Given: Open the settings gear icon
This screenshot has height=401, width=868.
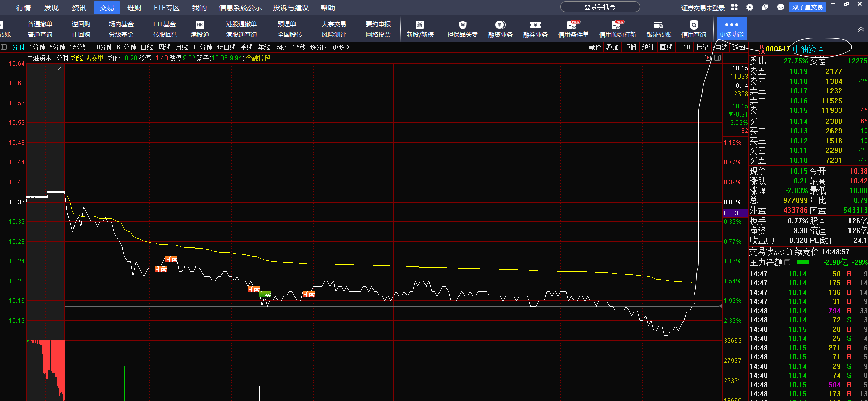Looking at the screenshot, I should pos(749,7).
